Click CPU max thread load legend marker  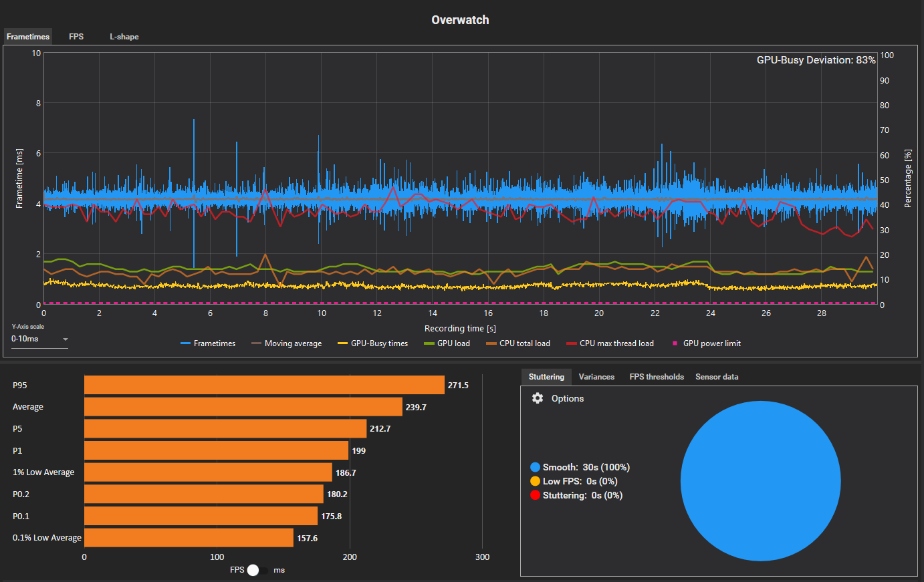(x=572, y=343)
